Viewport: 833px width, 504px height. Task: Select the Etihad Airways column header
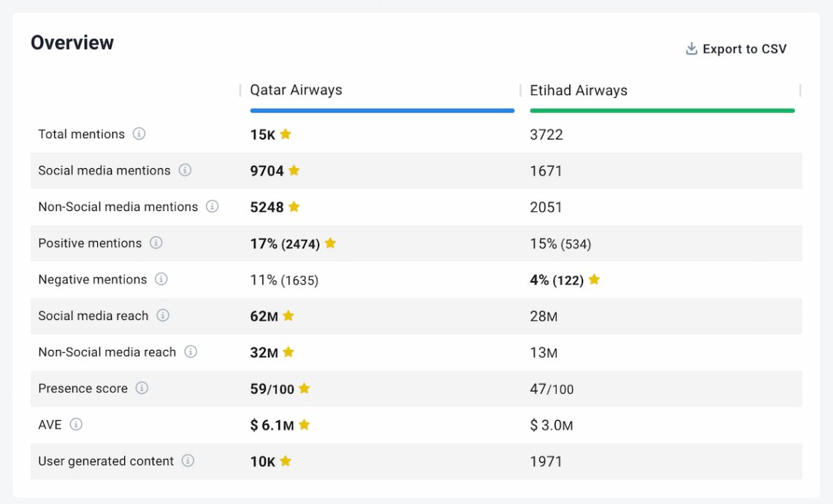tap(578, 91)
